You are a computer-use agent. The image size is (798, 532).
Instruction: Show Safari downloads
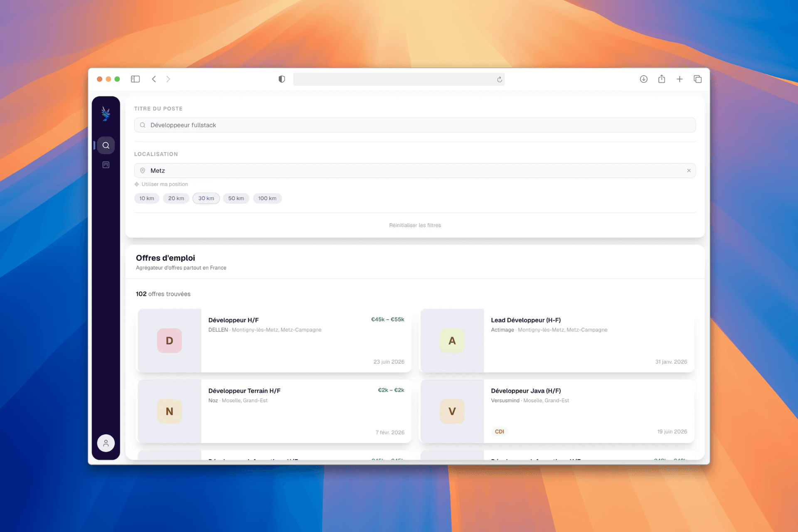pyautogui.click(x=644, y=79)
